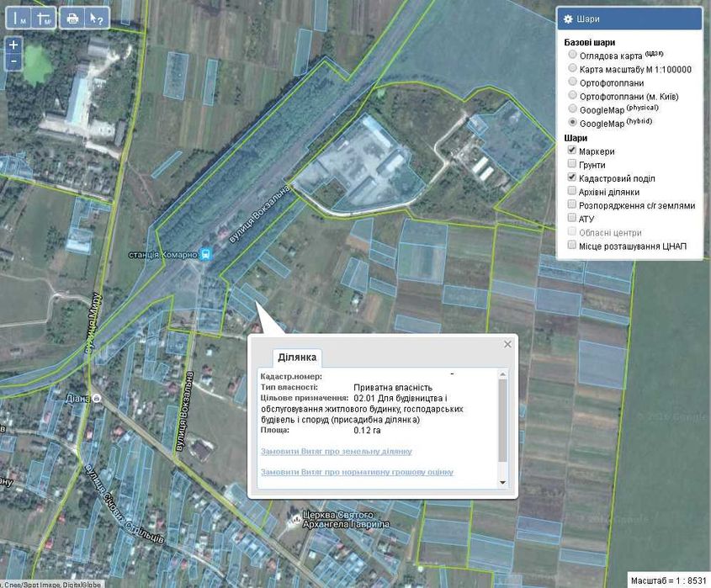711x588 pixels.
Task: Click the popup scrollbar down arrow
Action: (x=502, y=482)
